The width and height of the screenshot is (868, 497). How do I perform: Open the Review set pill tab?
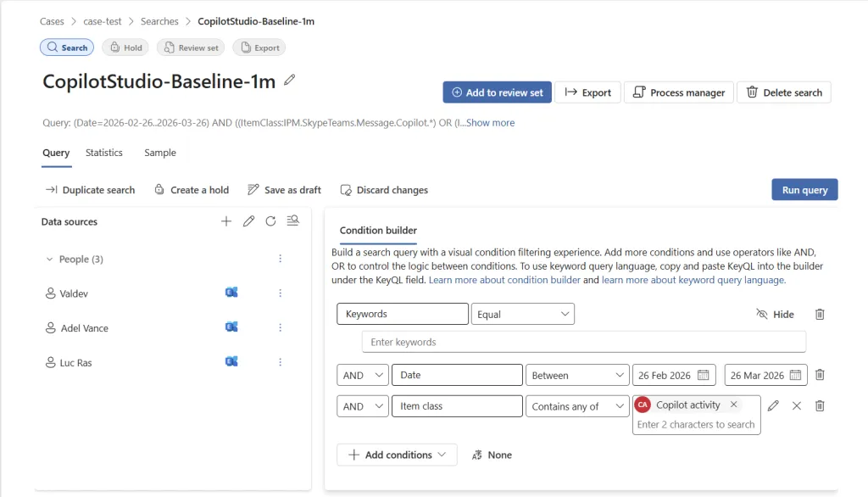point(191,47)
